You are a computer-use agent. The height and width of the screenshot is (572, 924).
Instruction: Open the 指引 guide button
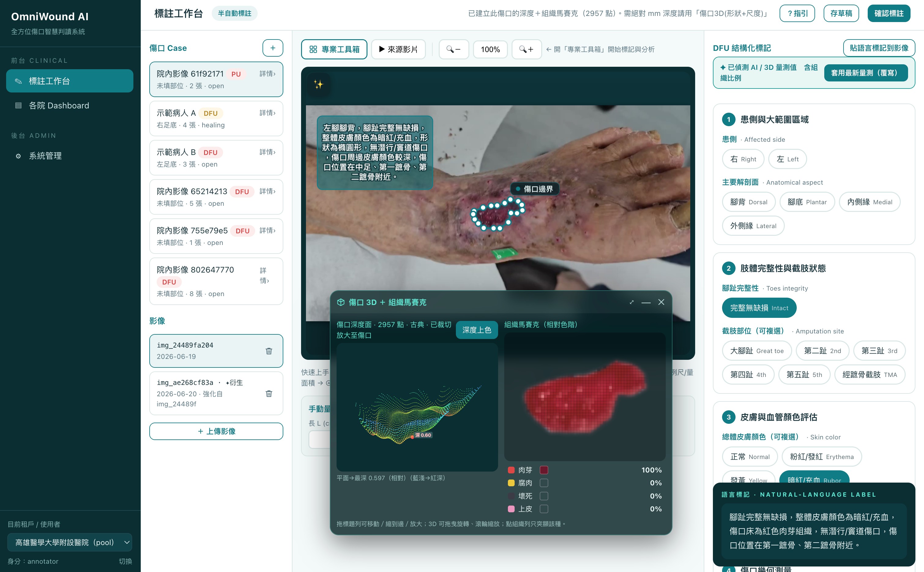click(x=797, y=13)
